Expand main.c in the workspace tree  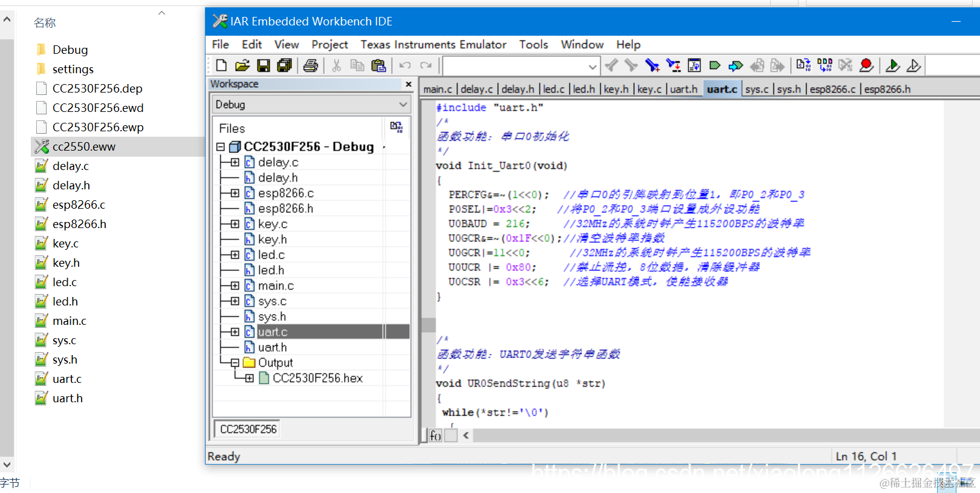coord(235,286)
